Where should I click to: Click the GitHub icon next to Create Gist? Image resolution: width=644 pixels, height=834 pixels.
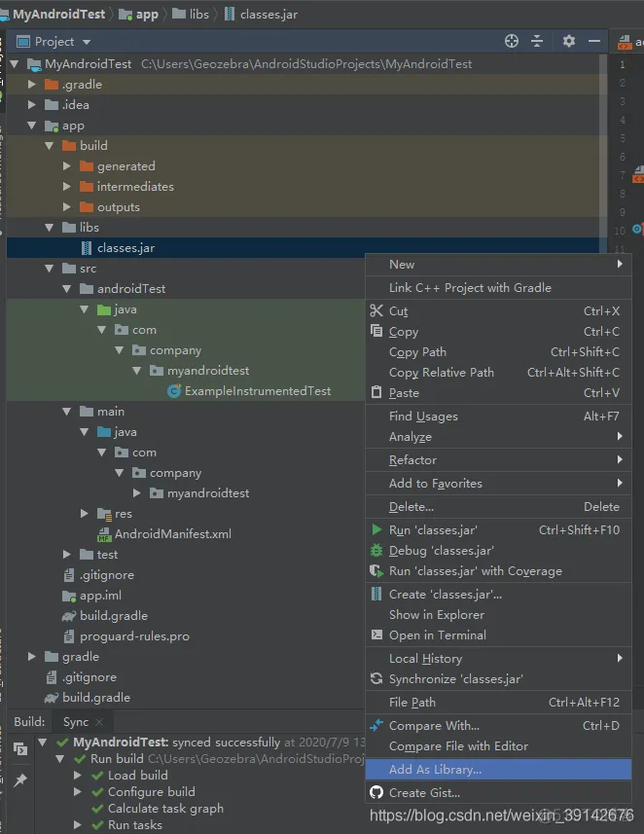376,792
